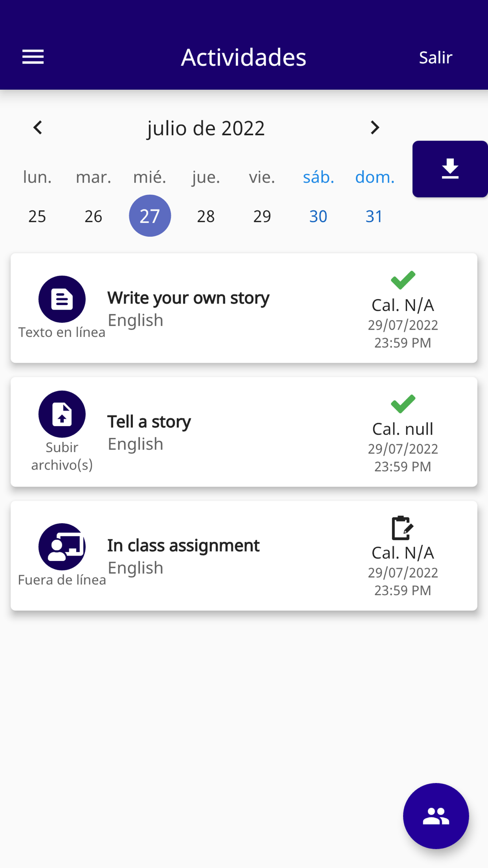Open the Tell a story activity

point(244,432)
